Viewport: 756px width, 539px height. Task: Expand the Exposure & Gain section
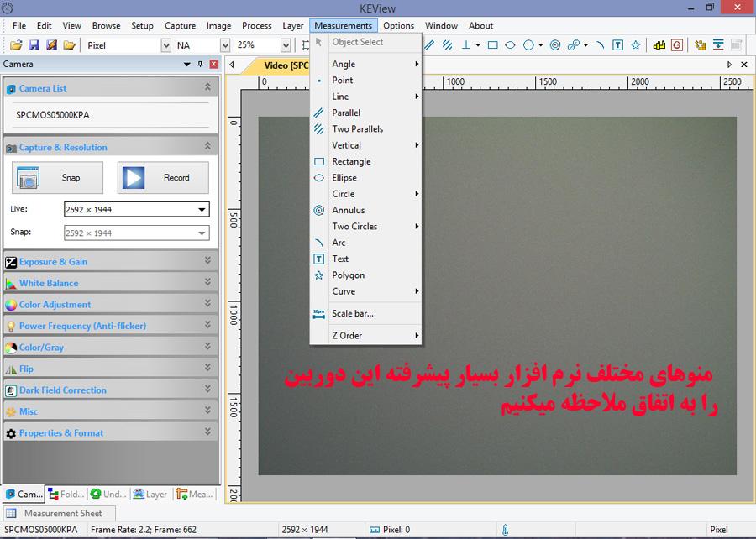pyautogui.click(x=207, y=260)
